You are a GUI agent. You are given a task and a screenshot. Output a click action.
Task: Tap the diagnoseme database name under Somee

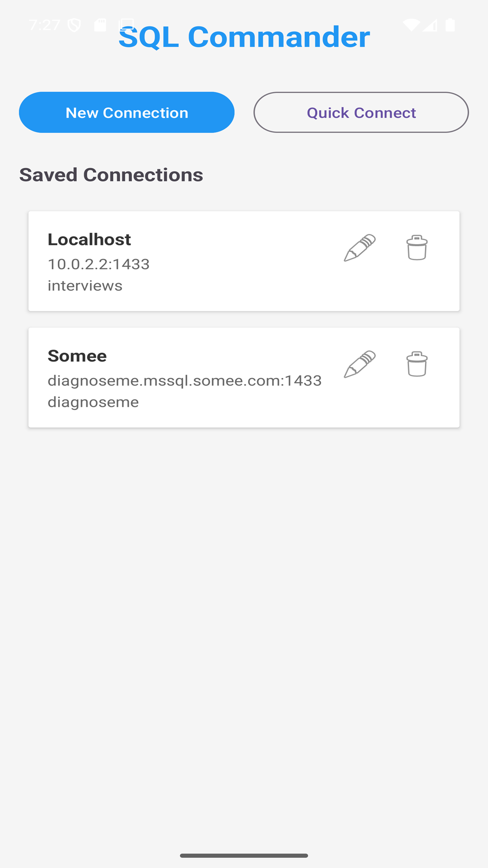(x=93, y=402)
